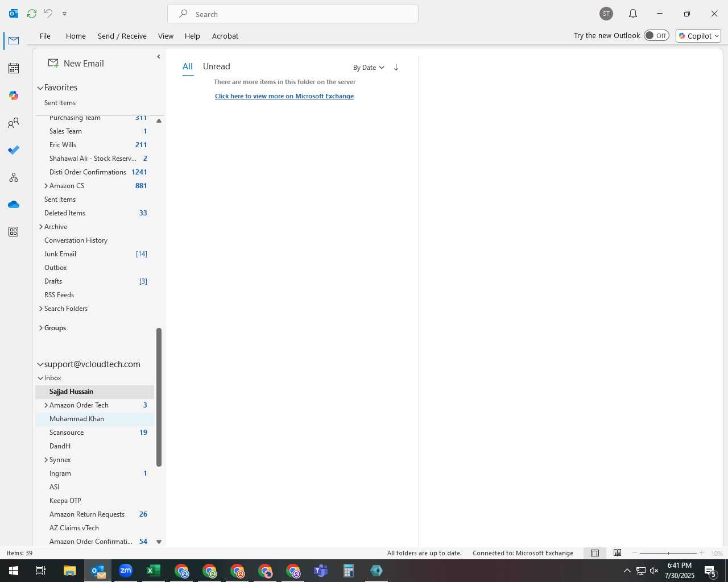Viewport: 728px width, 582px height.
Task: Select the Drafts folder
Action: pyautogui.click(x=94, y=281)
